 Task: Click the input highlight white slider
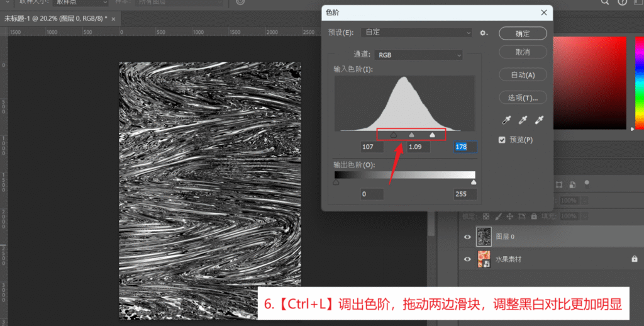point(432,135)
